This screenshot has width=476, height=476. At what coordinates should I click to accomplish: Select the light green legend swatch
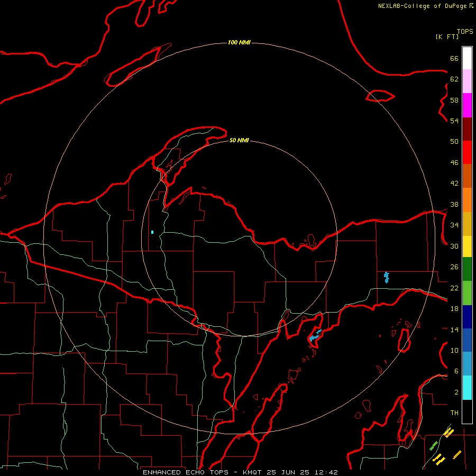(467, 293)
